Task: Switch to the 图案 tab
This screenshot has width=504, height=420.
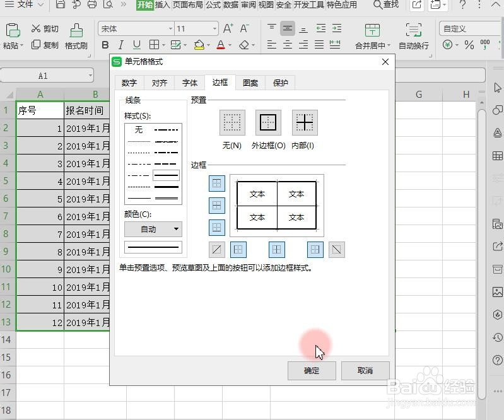Action: point(250,83)
